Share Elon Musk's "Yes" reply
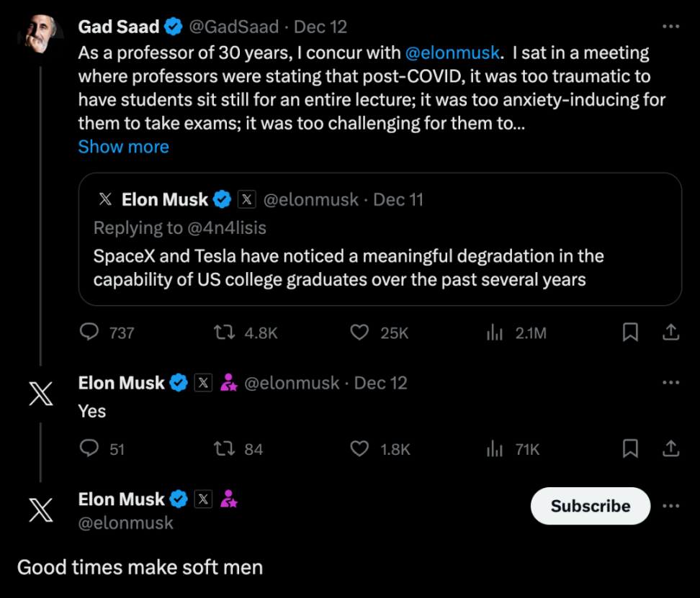 pyautogui.click(x=670, y=448)
